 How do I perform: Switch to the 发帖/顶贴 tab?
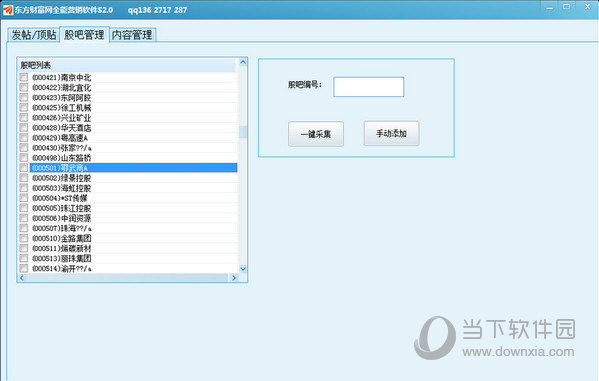(34, 35)
